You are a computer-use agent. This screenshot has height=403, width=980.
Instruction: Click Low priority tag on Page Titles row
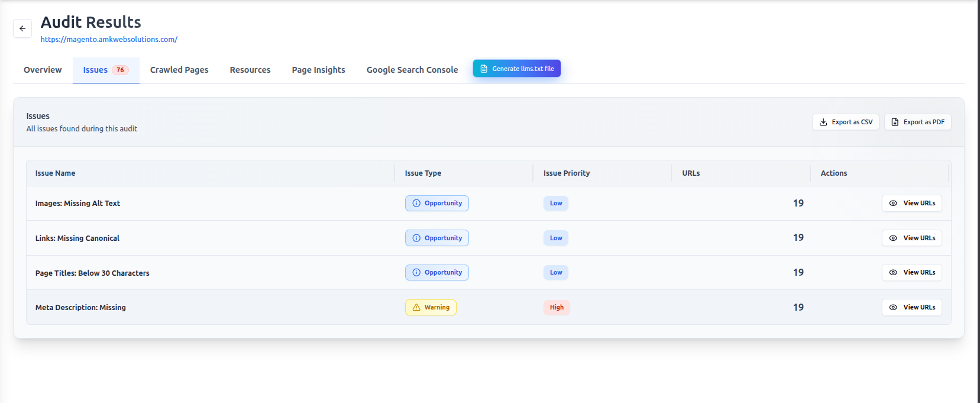pos(556,272)
